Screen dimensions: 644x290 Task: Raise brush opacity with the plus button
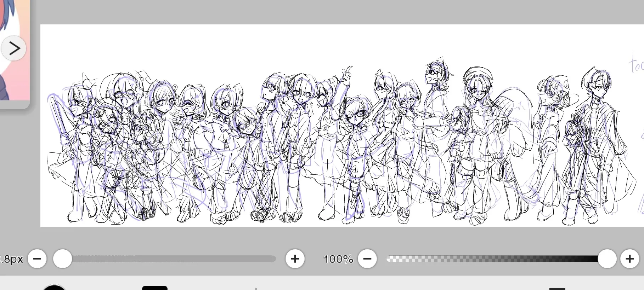coord(629,259)
